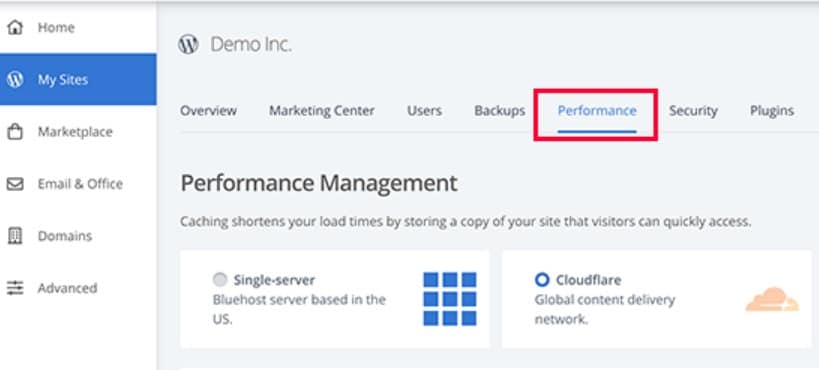Open the Users tab

tap(425, 111)
